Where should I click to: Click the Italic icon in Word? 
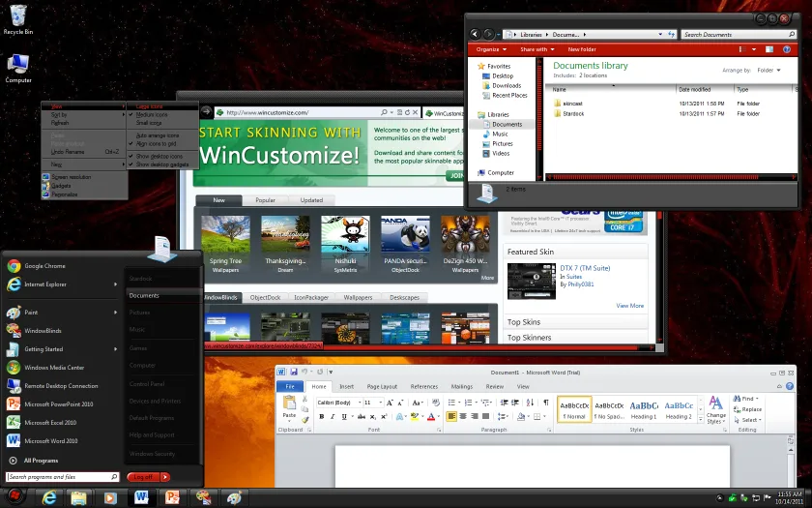[333, 416]
